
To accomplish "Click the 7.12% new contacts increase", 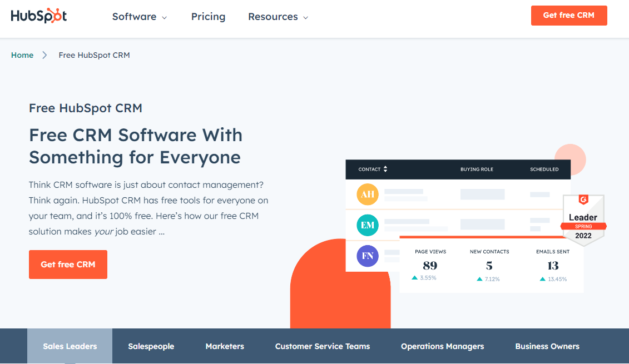I will point(488,279).
